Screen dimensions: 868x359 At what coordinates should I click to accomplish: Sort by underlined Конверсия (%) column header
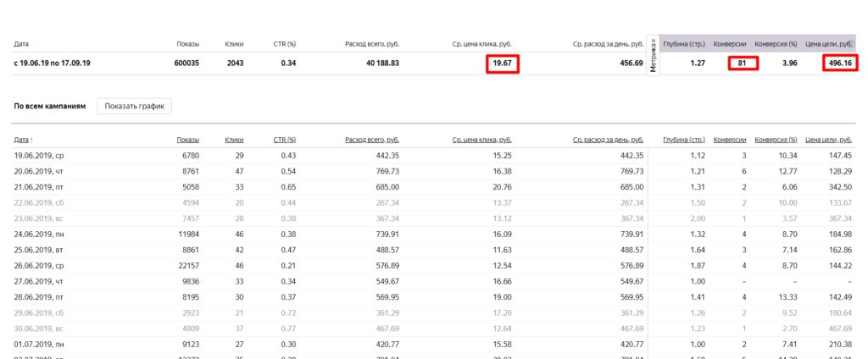[776, 139]
